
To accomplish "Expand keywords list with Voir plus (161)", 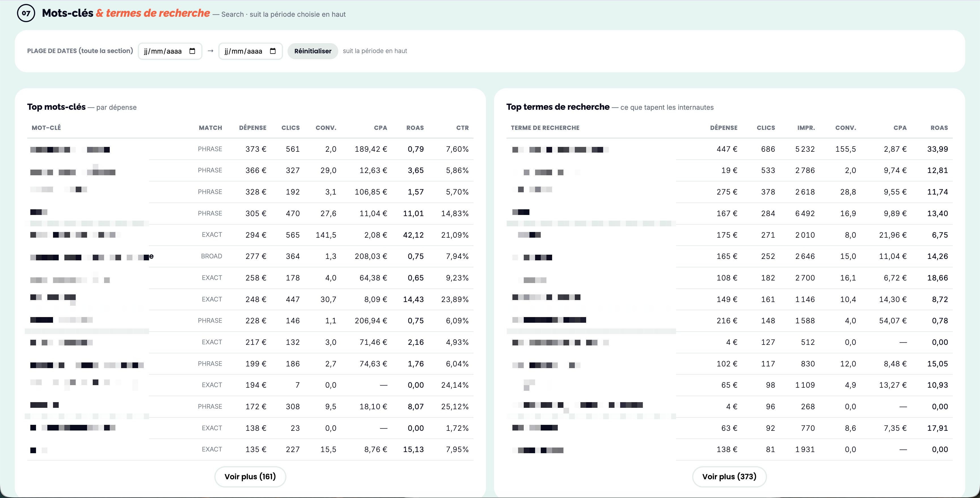I will [250, 477].
